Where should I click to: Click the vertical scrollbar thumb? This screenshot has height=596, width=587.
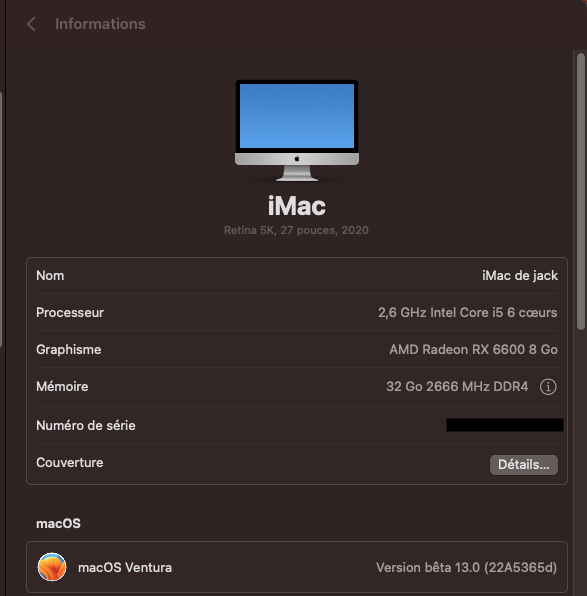(x=581, y=192)
